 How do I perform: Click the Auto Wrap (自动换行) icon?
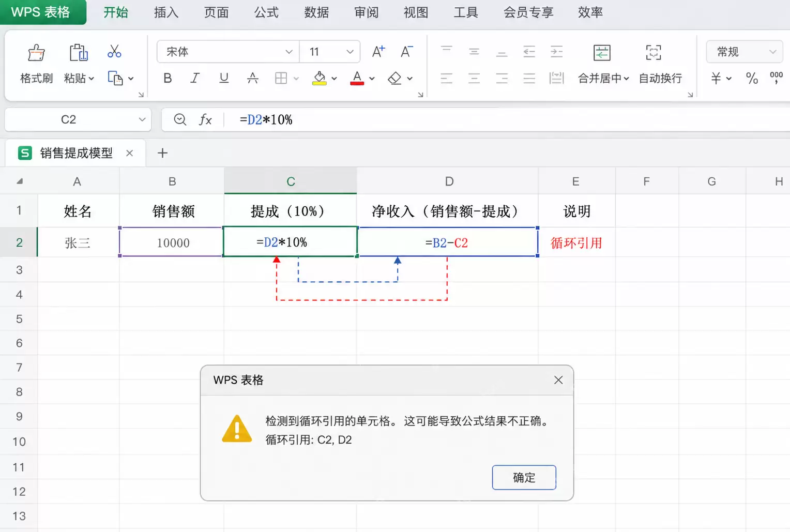click(x=660, y=64)
